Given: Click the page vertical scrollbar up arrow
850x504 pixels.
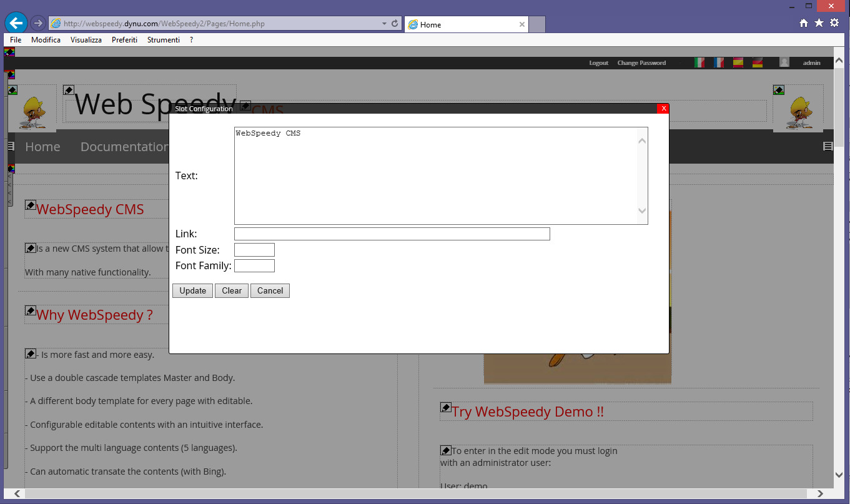Looking at the screenshot, I should [x=839, y=61].
